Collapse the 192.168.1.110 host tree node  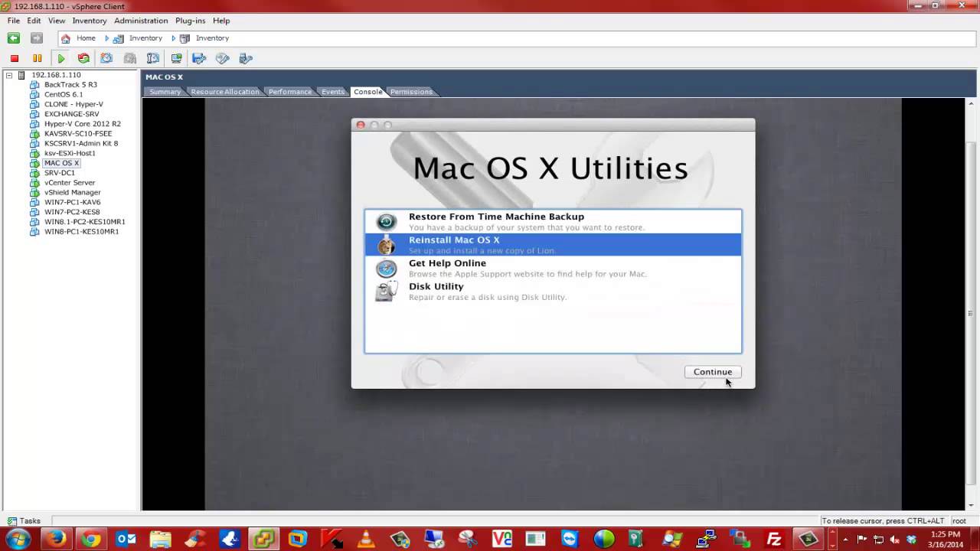(x=9, y=75)
